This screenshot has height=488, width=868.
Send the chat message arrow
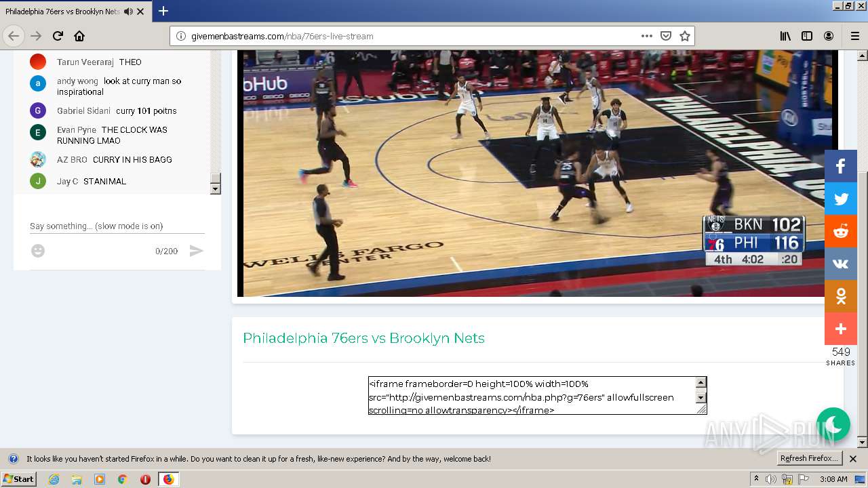point(196,251)
